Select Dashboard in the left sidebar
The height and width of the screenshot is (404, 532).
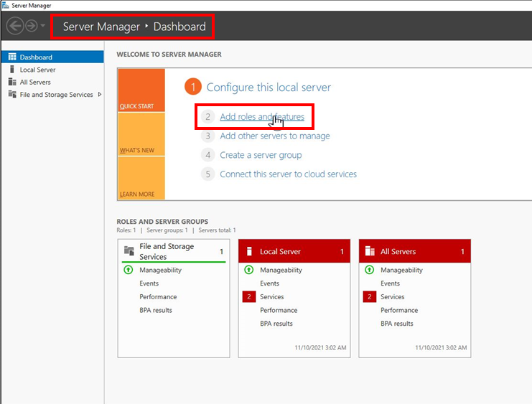tap(52, 57)
